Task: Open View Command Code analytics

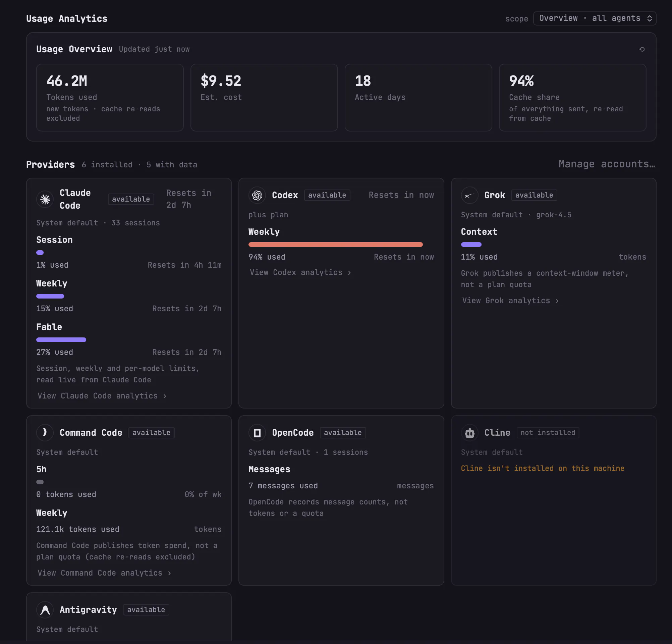Action: pos(104,573)
